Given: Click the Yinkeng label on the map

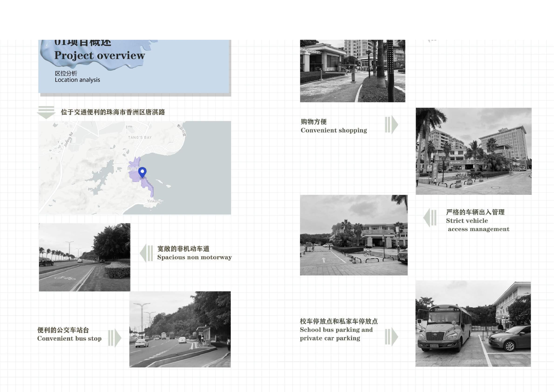Looking at the screenshot, I should pos(154,201).
